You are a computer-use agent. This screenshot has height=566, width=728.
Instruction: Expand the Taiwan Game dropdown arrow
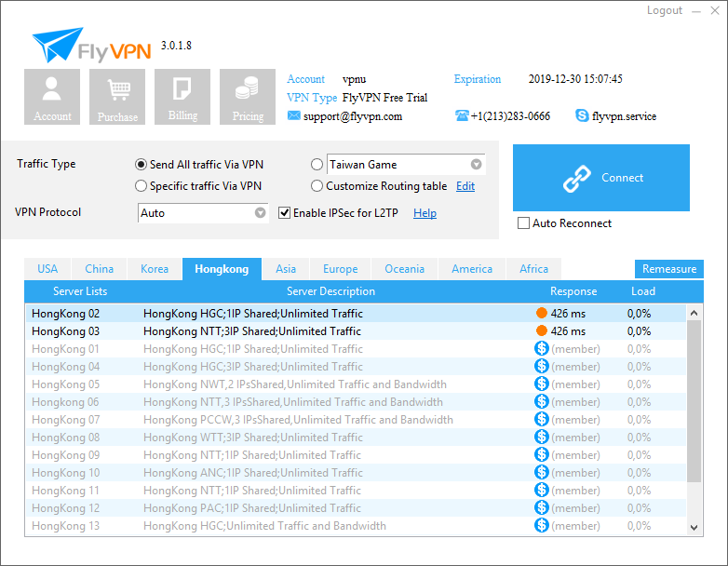(476, 165)
